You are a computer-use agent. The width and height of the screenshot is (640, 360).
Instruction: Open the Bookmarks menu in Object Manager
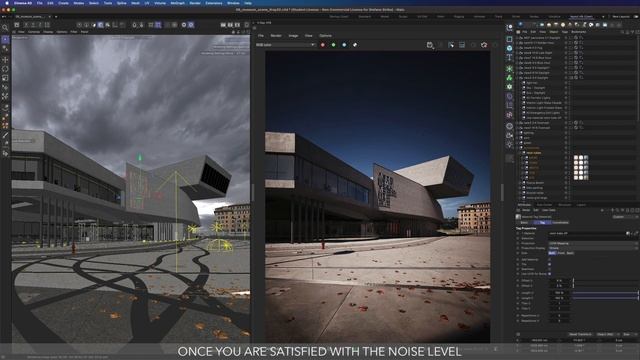pyautogui.click(x=579, y=32)
